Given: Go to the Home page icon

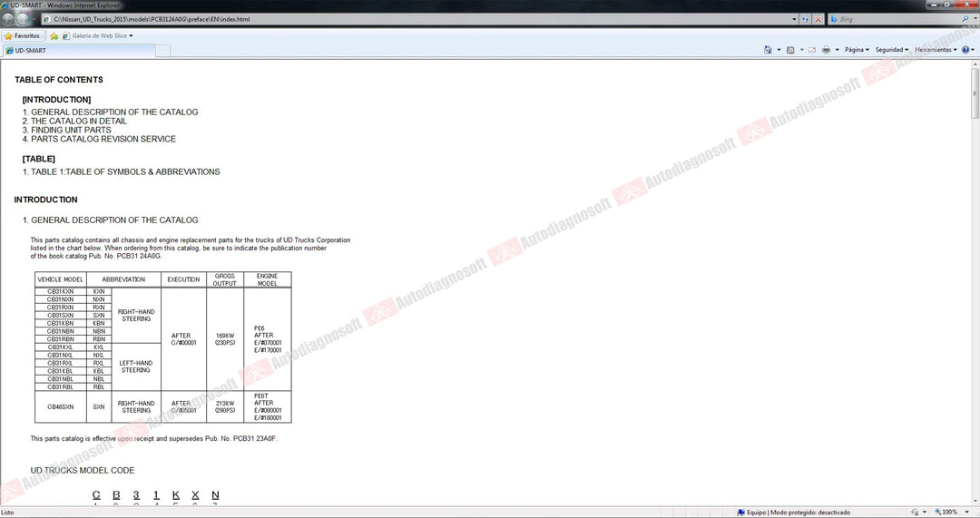Looking at the screenshot, I should 769,49.
